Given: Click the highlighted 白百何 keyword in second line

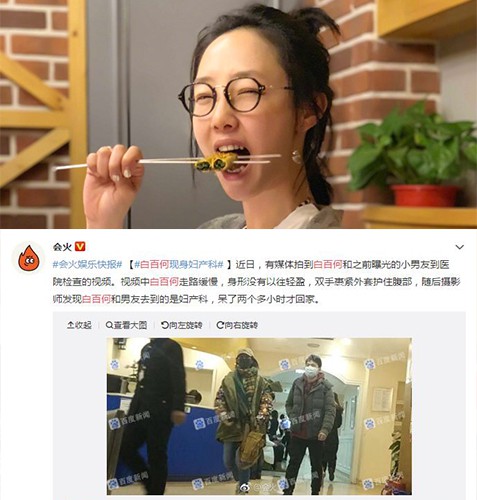Looking at the screenshot, I should point(164,282).
